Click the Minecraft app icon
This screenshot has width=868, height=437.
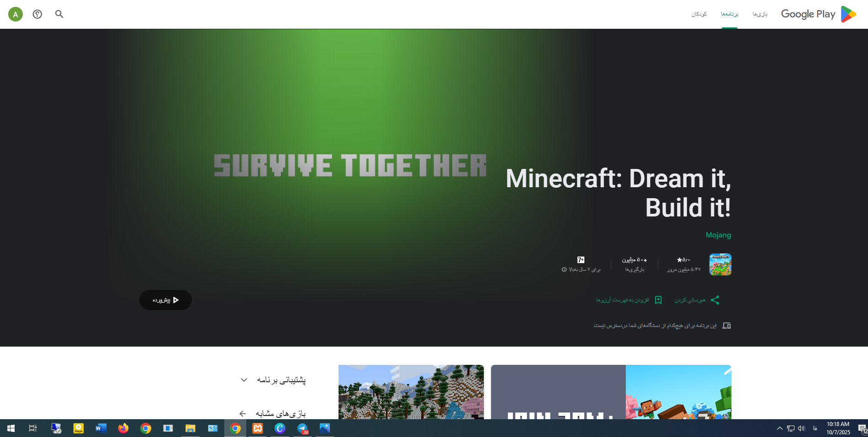tap(720, 264)
